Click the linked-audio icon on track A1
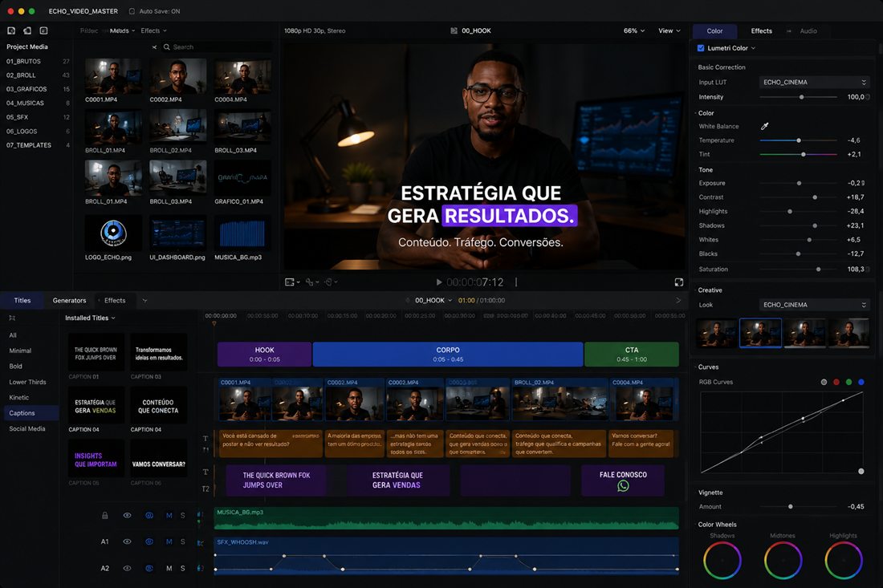 pos(149,541)
